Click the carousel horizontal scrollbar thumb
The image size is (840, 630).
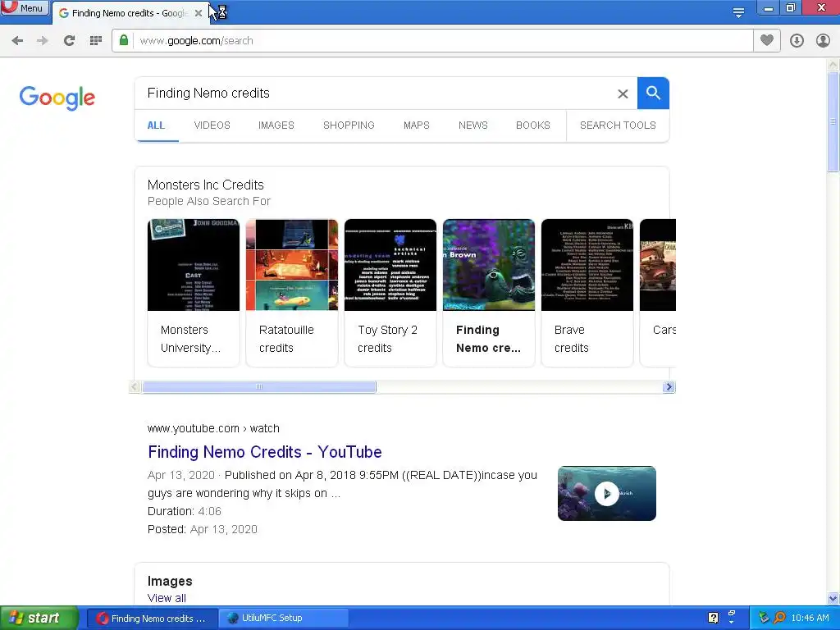point(259,387)
